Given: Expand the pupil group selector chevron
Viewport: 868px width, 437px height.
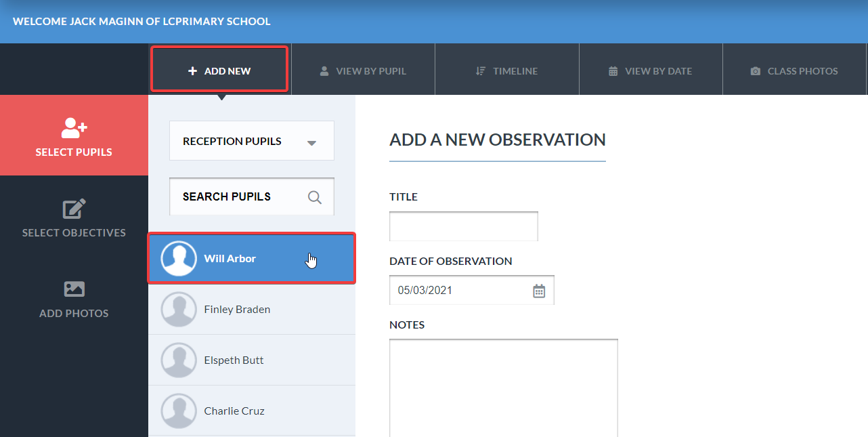Looking at the screenshot, I should pyautogui.click(x=311, y=142).
